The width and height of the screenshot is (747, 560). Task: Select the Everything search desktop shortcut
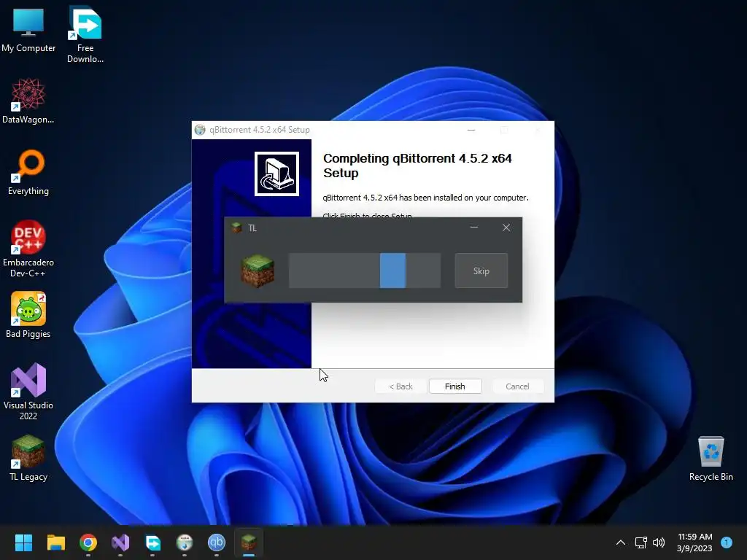(x=28, y=172)
